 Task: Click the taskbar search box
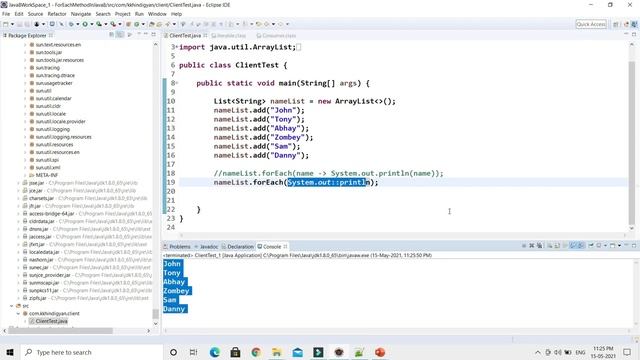(92, 352)
